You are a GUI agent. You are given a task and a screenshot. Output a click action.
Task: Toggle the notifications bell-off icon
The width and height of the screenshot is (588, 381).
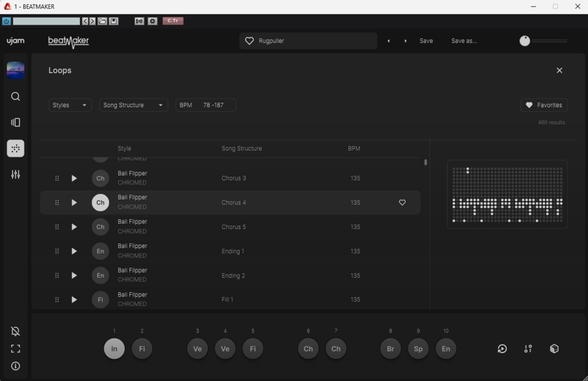[x=16, y=331]
